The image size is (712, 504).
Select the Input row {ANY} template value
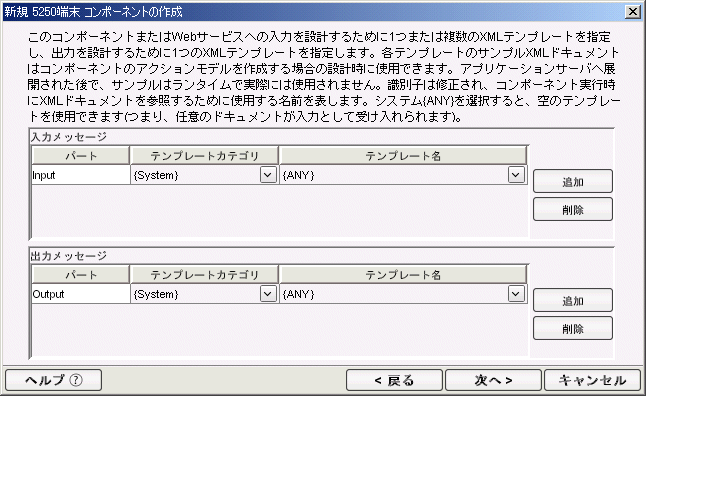coord(298,175)
